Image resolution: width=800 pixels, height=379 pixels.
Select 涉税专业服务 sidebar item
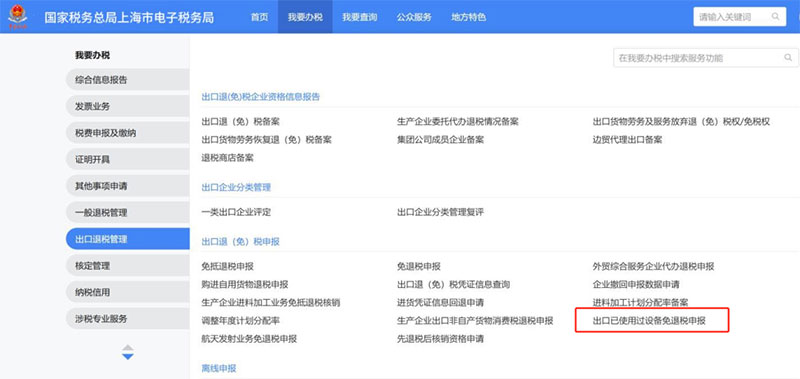point(128,318)
